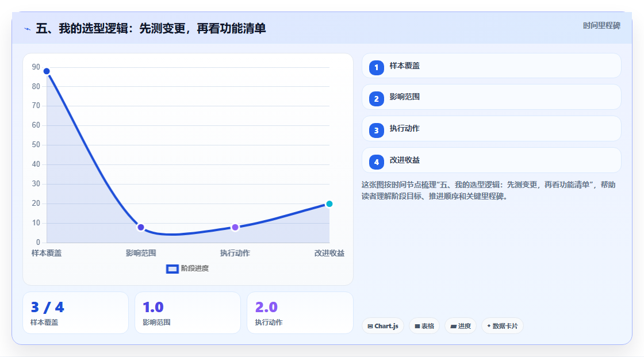This screenshot has height=357, width=644.
Task: Click the number 2 badge for 影响范围
Action: coord(376,99)
